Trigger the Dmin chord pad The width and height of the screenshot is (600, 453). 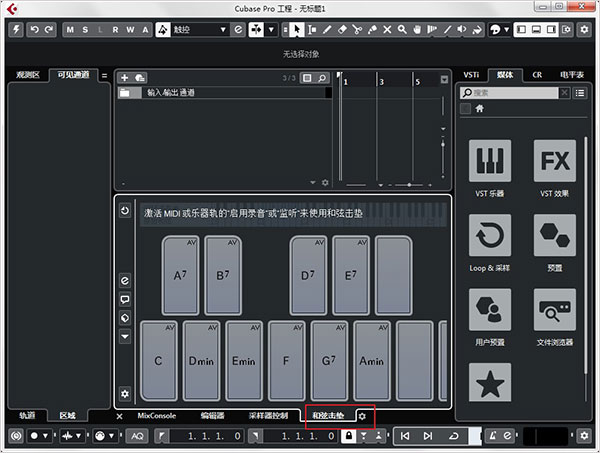pos(202,361)
